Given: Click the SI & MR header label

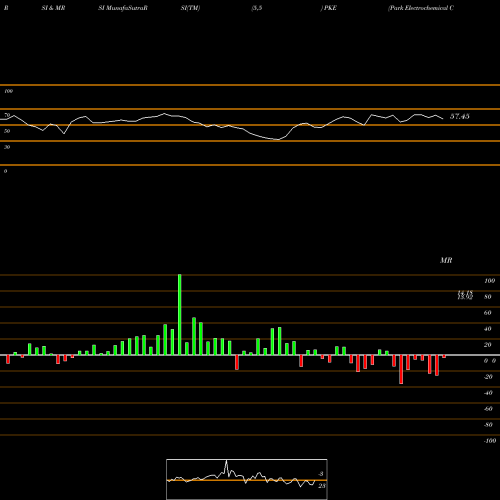Looking at the screenshot, I should [53, 8].
